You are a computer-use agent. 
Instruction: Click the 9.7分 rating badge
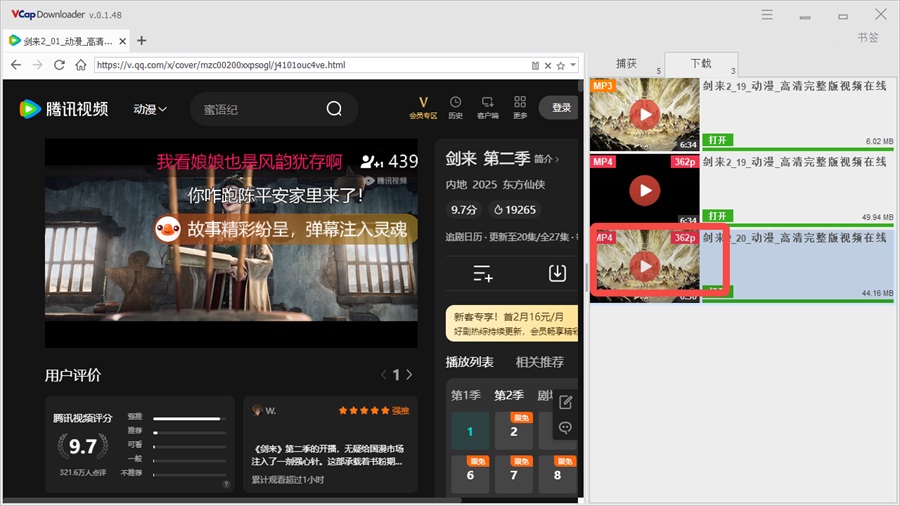click(x=464, y=210)
